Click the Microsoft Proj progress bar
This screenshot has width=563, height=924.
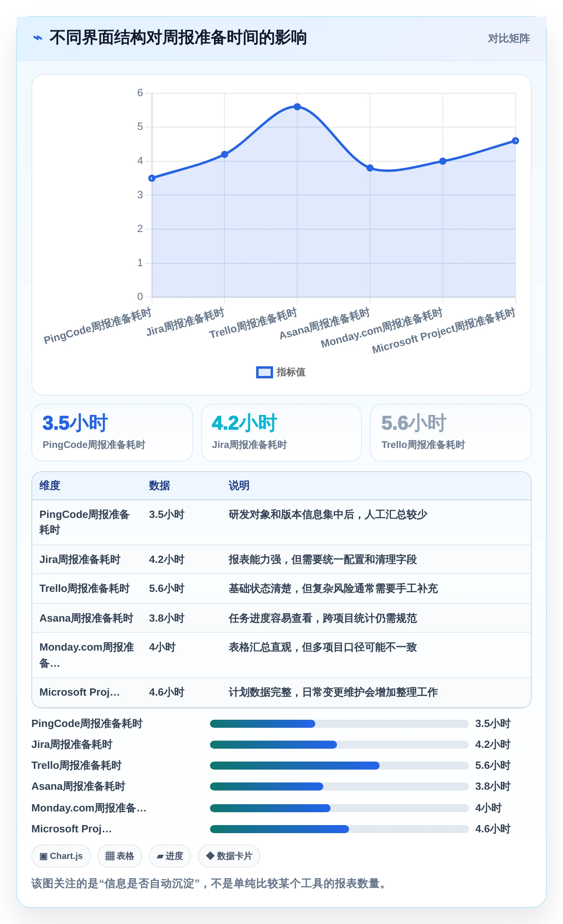pyautogui.click(x=339, y=829)
